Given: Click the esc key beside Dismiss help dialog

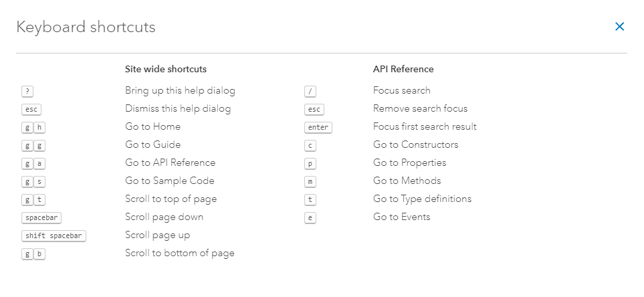Looking at the screenshot, I should click(31, 109).
